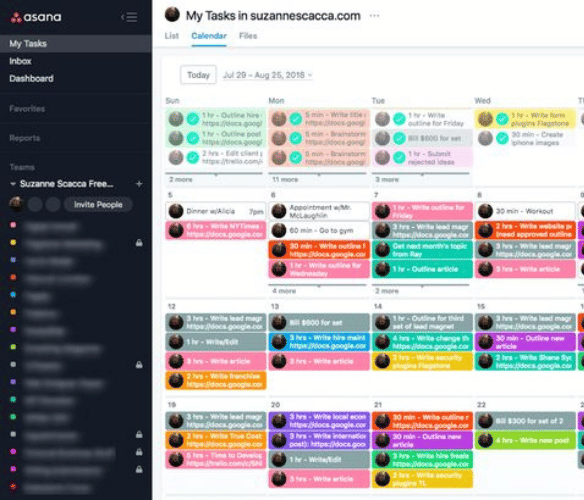The image size is (584, 500).
Task: Expand 11 more tasks on Monday
Action: click(x=285, y=180)
